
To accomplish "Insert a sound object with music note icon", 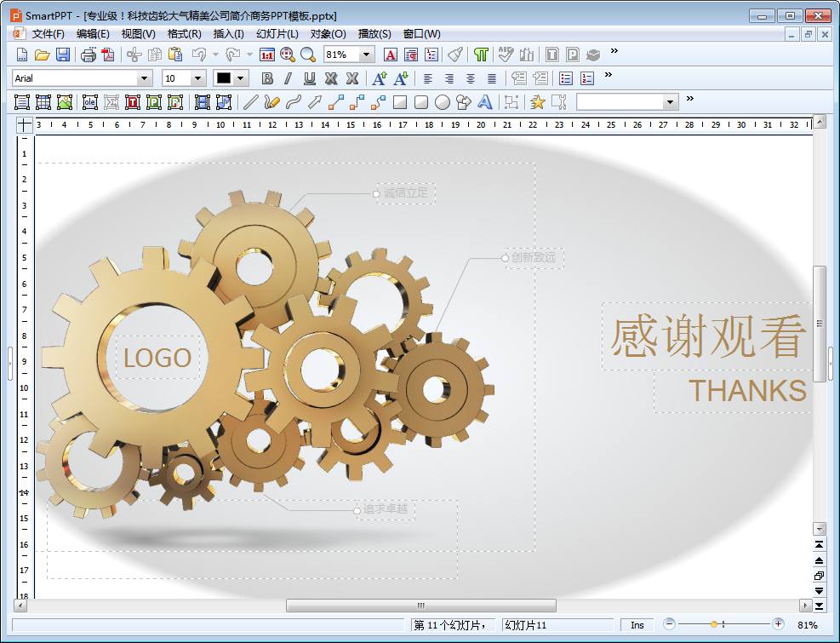I will point(224,102).
